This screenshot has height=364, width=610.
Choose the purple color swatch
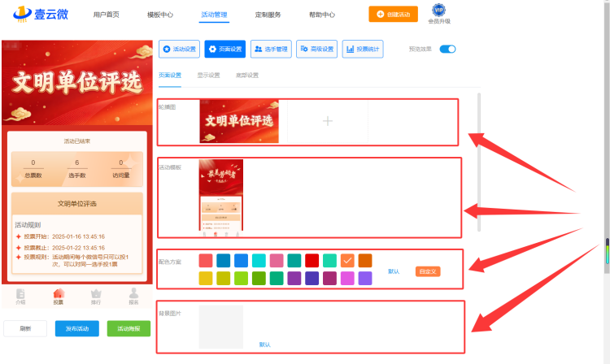click(x=294, y=278)
